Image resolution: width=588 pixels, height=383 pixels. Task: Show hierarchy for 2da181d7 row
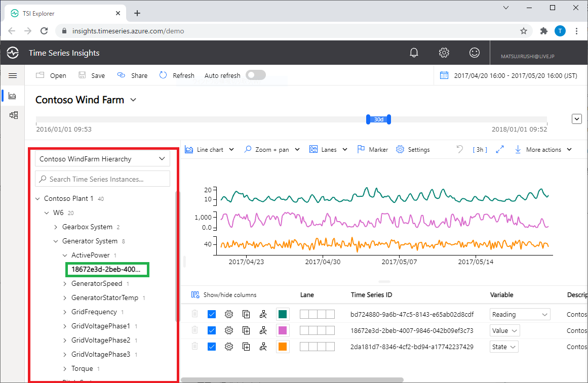point(263,347)
